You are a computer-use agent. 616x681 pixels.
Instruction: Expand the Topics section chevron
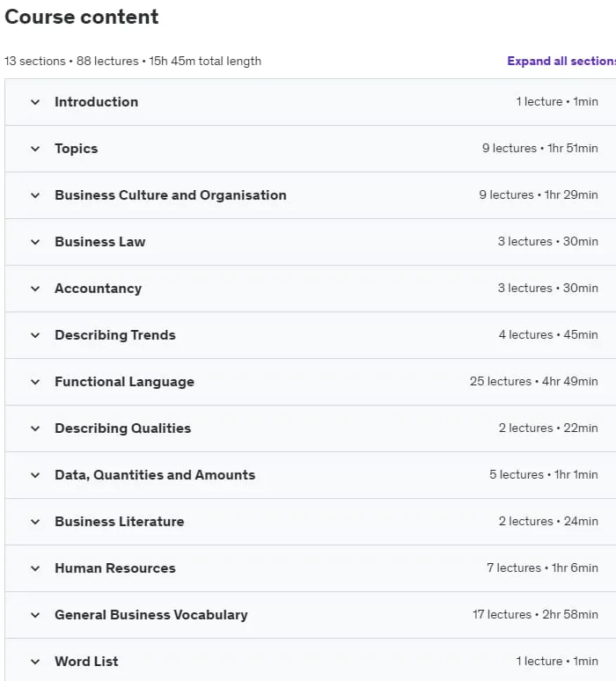(35, 149)
